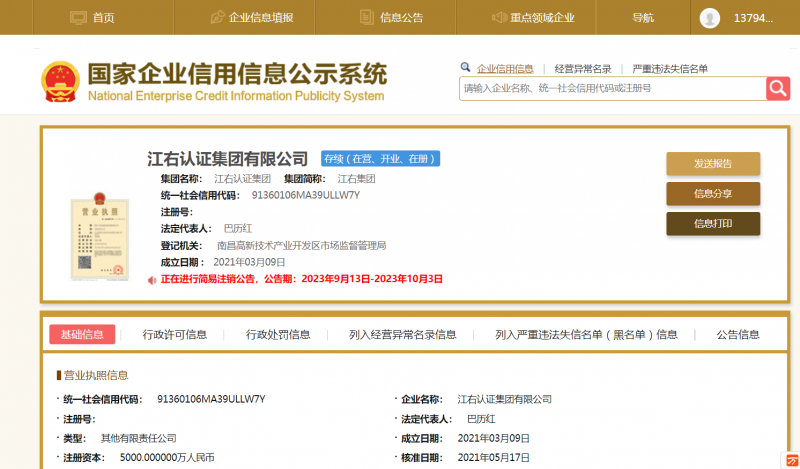The width and height of the screenshot is (800, 469).
Task: Open the 重点领域企业 menu item
Action: tap(542, 18)
